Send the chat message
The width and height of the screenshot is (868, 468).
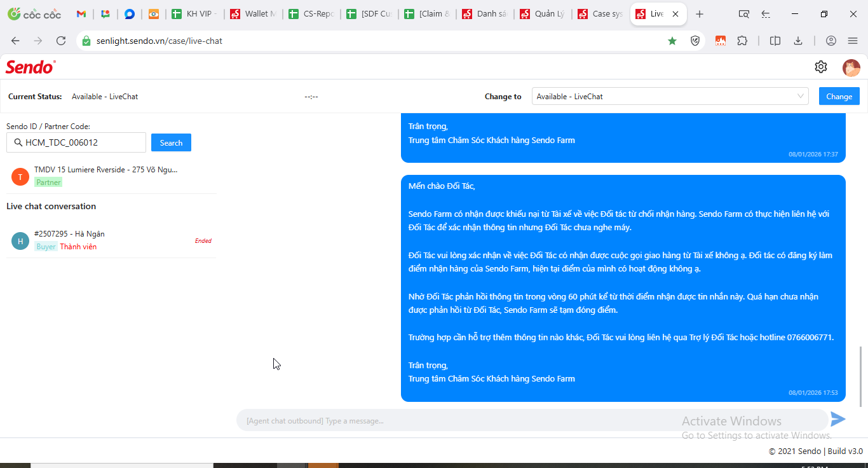tap(838, 419)
